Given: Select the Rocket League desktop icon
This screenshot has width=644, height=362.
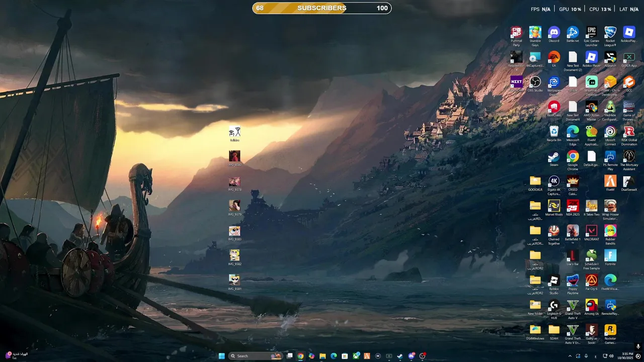Looking at the screenshot, I should [x=610, y=36].
